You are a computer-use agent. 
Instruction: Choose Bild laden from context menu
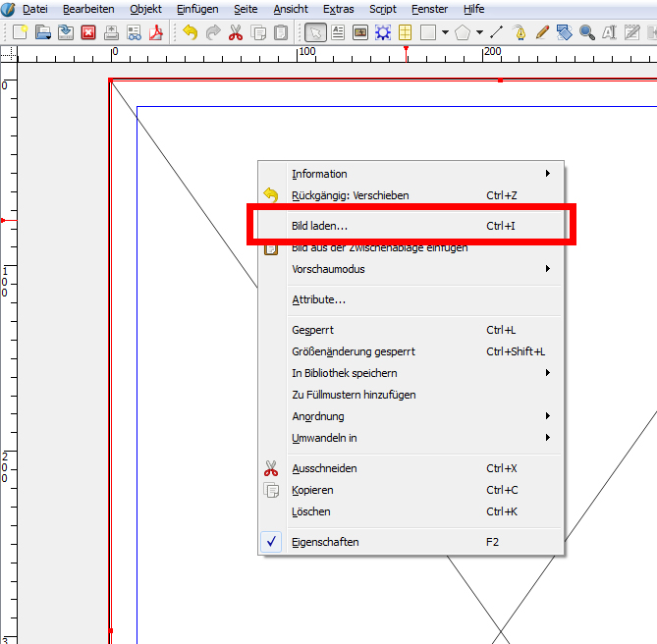click(x=319, y=226)
